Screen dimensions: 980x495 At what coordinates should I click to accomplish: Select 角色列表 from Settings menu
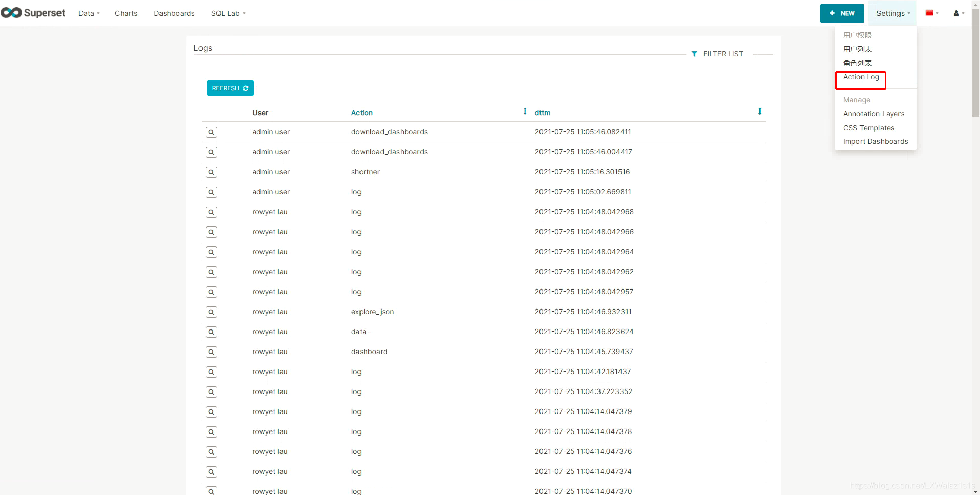(857, 63)
